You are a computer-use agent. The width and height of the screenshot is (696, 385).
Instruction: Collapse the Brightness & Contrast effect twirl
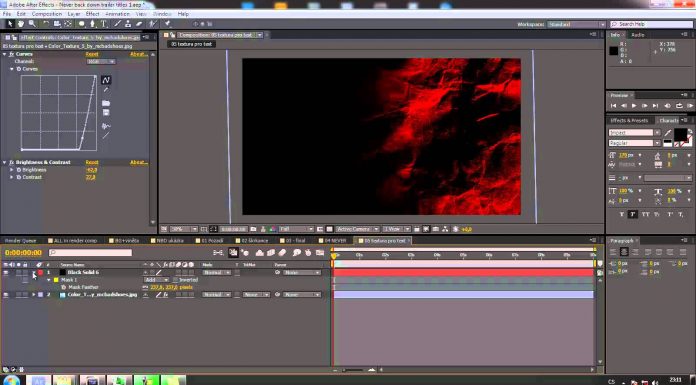4,163
